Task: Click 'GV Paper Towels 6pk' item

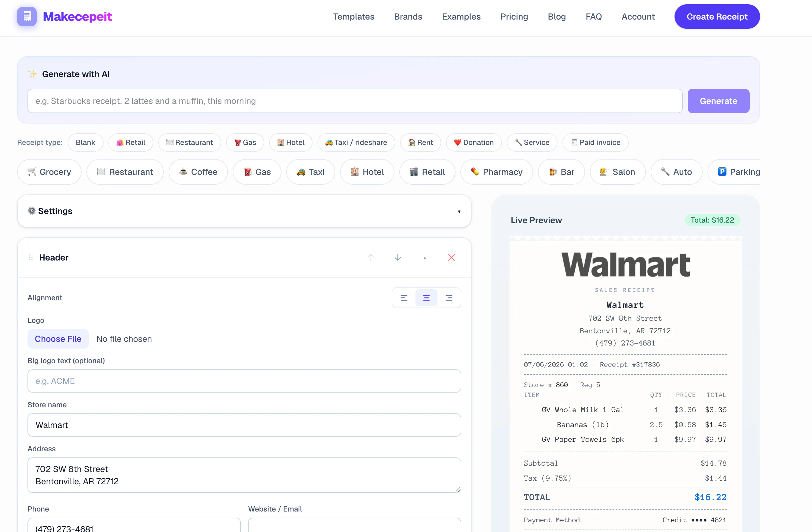Action: pyautogui.click(x=582, y=439)
